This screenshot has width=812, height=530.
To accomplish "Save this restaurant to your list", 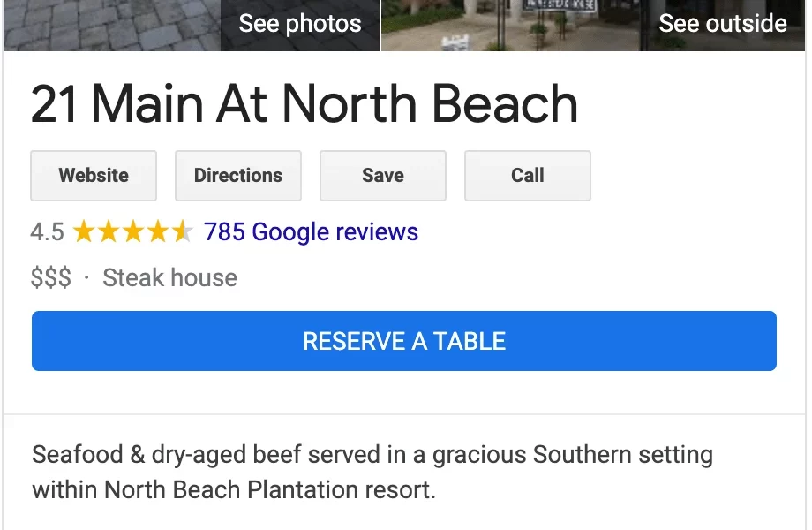I will [x=383, y=176].
